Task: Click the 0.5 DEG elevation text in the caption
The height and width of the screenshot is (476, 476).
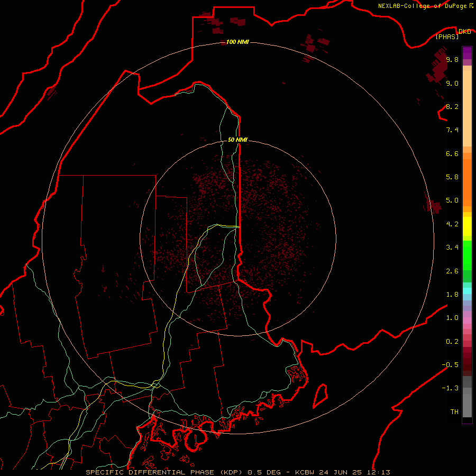Action: (x=264, y=472)
